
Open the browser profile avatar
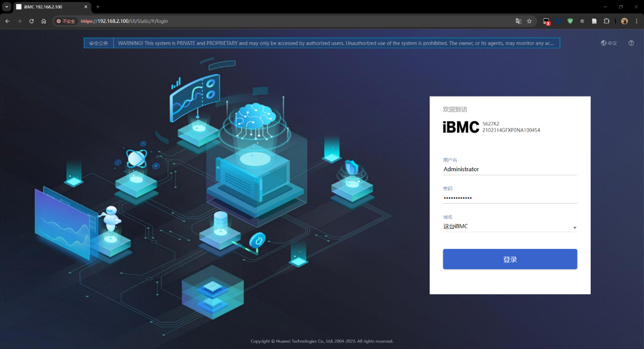click(x=625, y=21)
